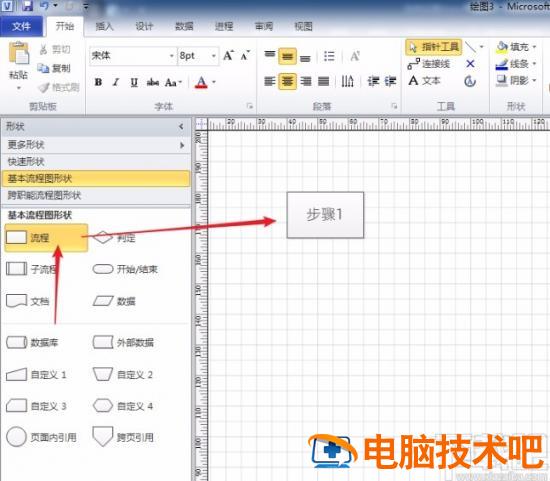Open the Change Case (Aa) dropdown
Image resolution: width=550 pixels, height=481 pixels.
click(x=173, y=82)
